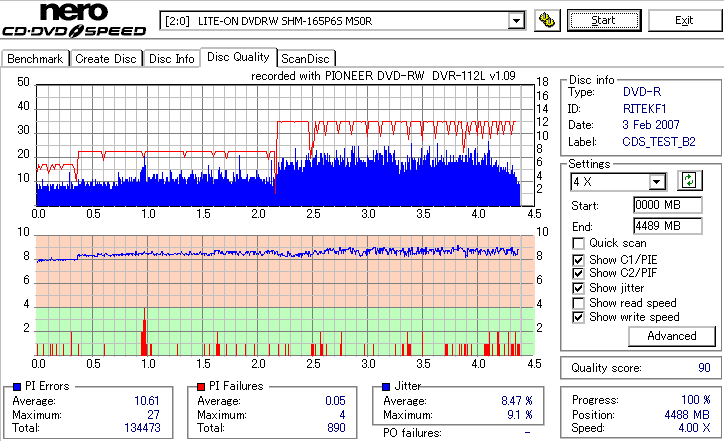This screenshot has width=724, height=441.
Task: Open the Advanced settings button
Action: (672, 336)
